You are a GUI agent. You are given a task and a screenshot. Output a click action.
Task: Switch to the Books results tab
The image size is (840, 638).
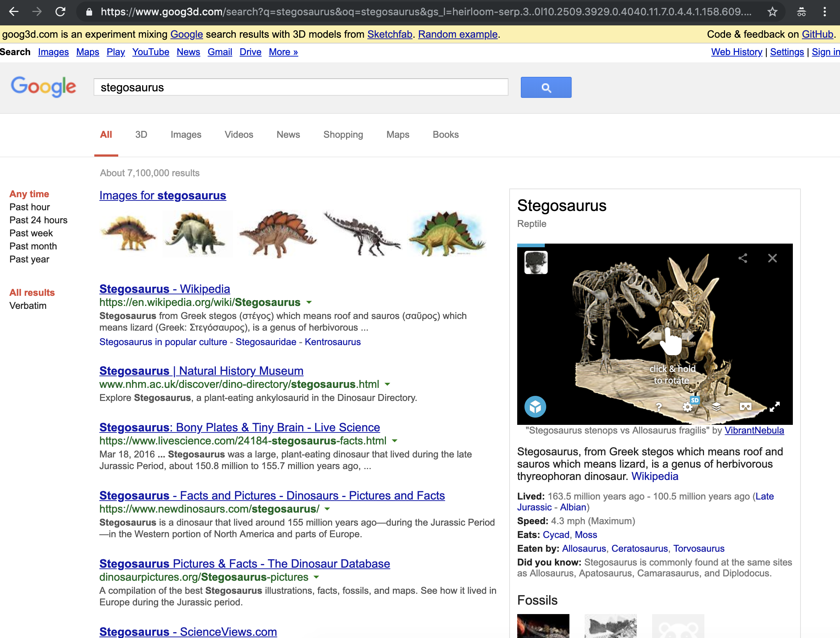tap(446, 135)
